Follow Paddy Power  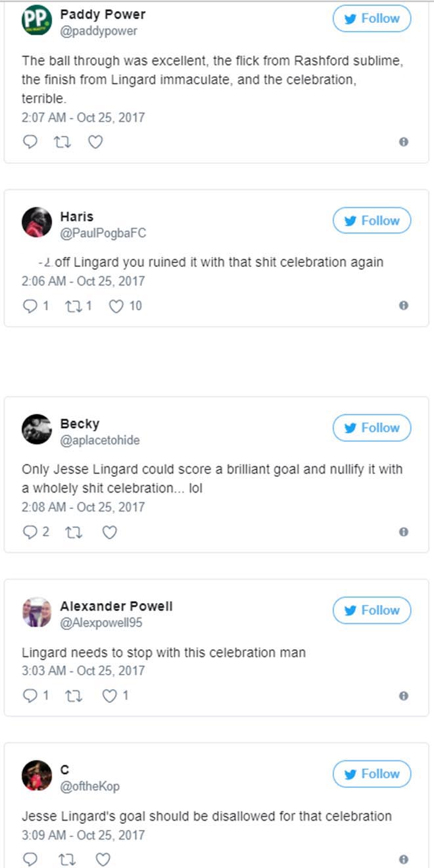pyautogui.click(x=372, y=19)
